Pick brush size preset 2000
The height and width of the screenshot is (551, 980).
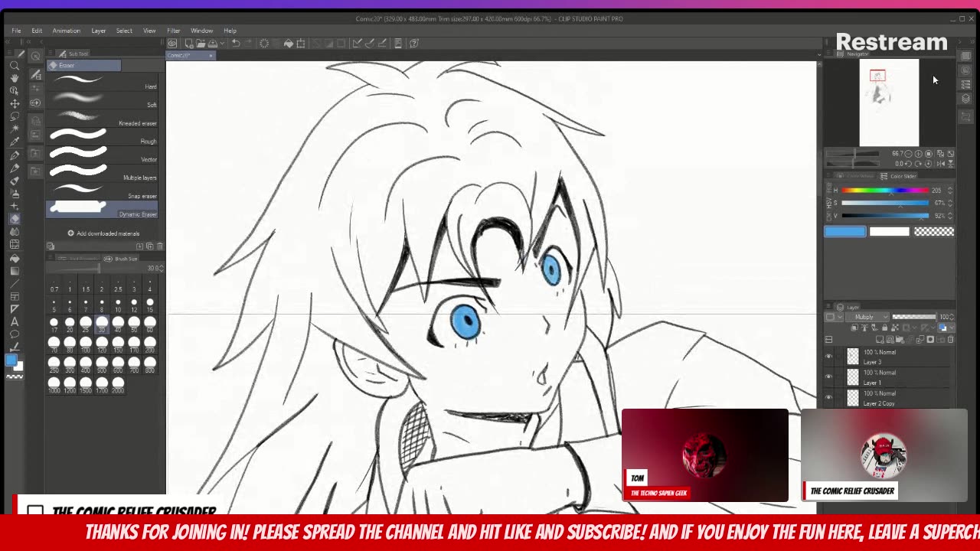118,383
